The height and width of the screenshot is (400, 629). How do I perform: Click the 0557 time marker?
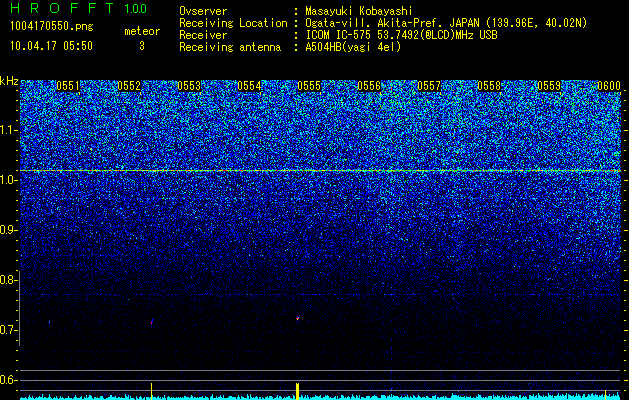tap(429, 86)
